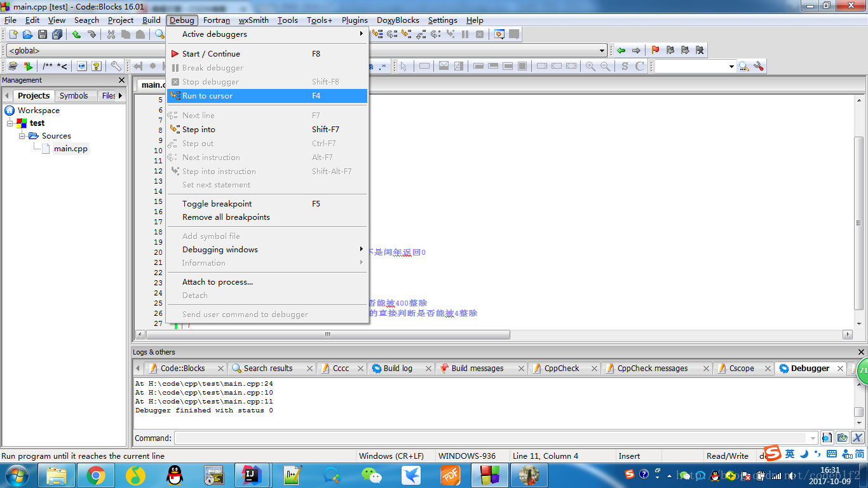
Task: Choose Start / Continue from the Debug menu
Action: [x=267, y=54]
